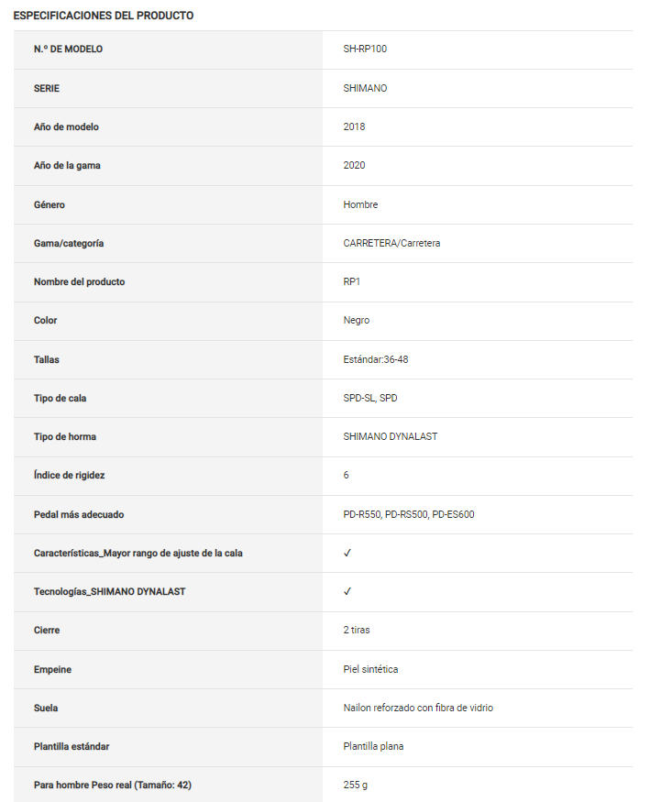Viewport: 672px width, 802px height.
Task: Select the Estándar:36-48 sizes value
Action: tap(376, 359)
